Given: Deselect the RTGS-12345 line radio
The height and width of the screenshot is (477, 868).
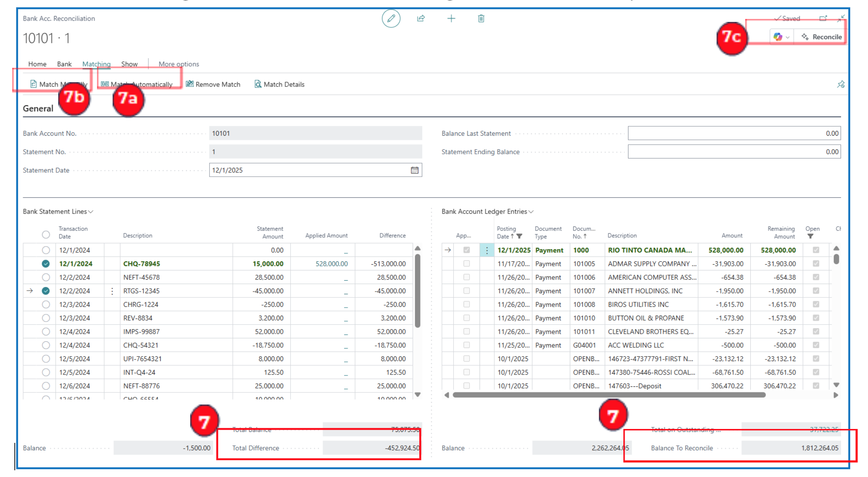Looking at the screenshot, I should coord(46,291).
